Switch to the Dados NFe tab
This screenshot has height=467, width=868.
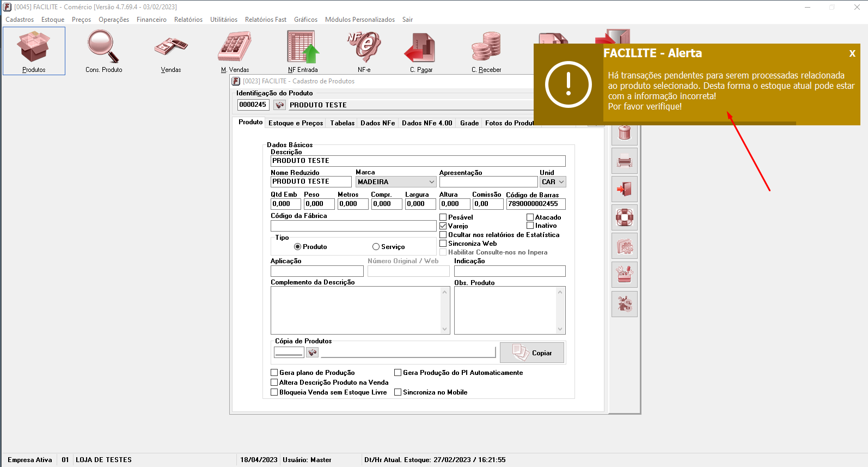point(378,123)
